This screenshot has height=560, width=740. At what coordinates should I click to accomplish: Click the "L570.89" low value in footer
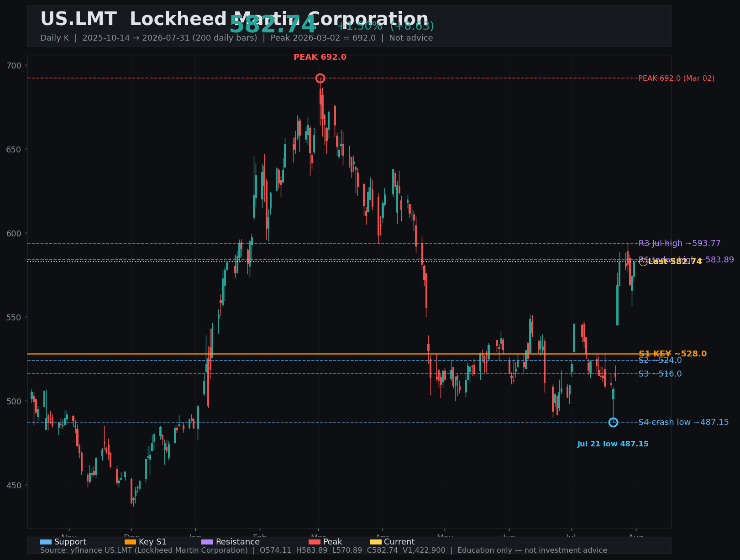pyautogui.click(x=347, y=550)
